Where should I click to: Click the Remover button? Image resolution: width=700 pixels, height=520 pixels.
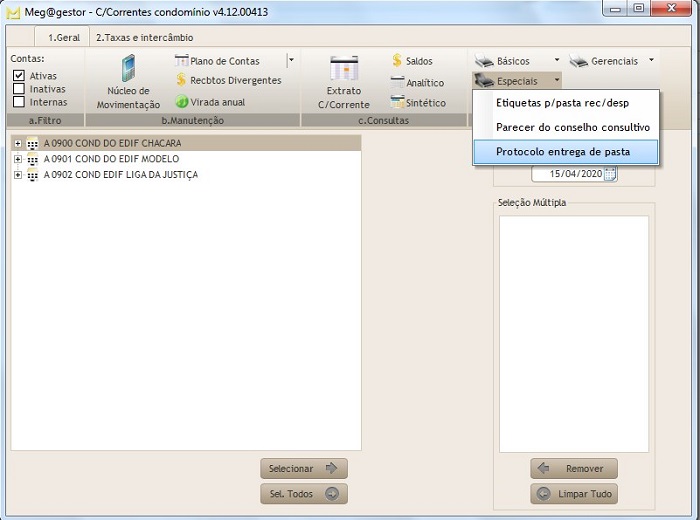point(574,468)
